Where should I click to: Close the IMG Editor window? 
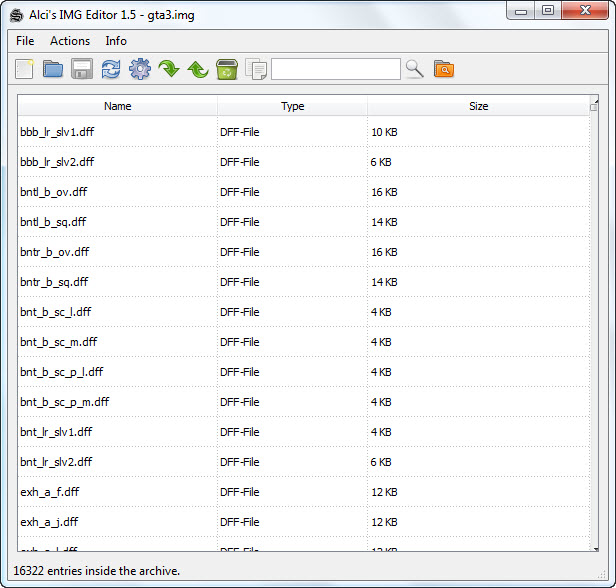pos(585,10)
